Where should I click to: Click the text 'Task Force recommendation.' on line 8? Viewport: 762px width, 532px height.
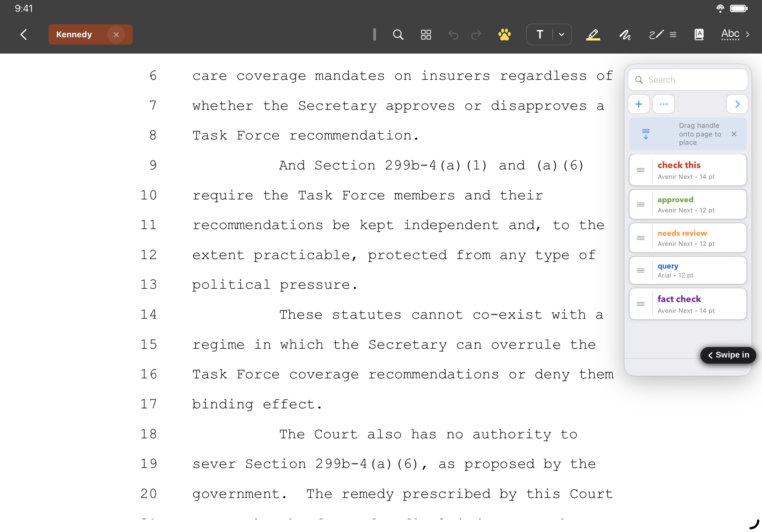point(305,136)
